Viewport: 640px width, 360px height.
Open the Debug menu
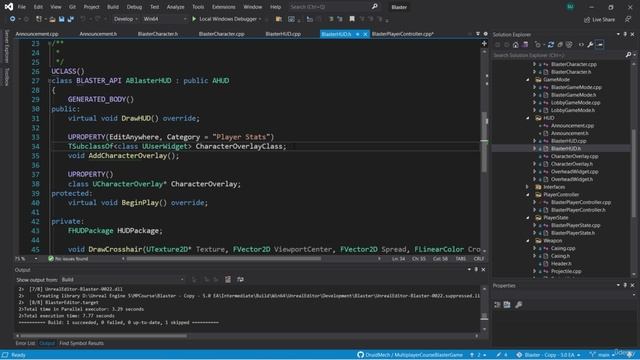click(134, 7)
